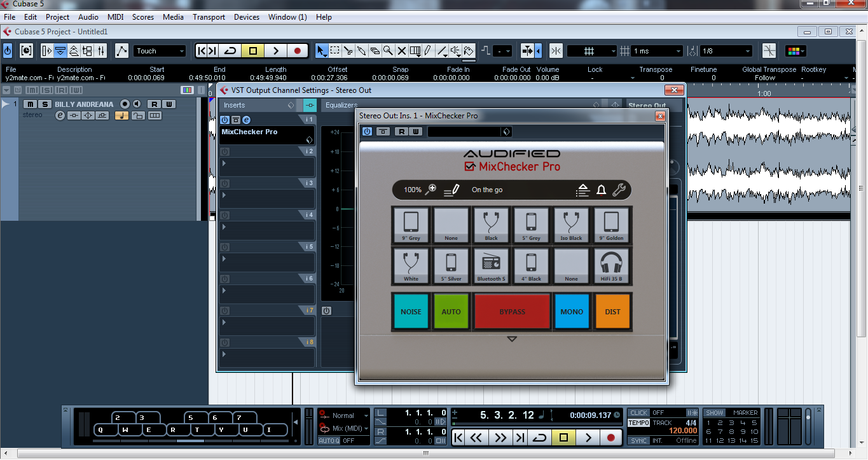Viewport: 868px width, 460px height.
Task: Toggle NOISE button in MixChecker Pro
Action: pos(411,312)
